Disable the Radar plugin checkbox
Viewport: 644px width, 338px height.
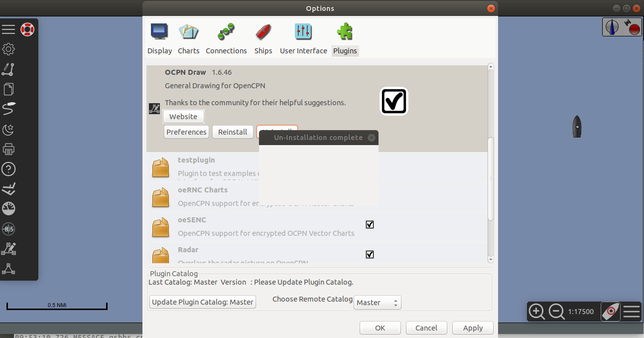click(370, 254)
